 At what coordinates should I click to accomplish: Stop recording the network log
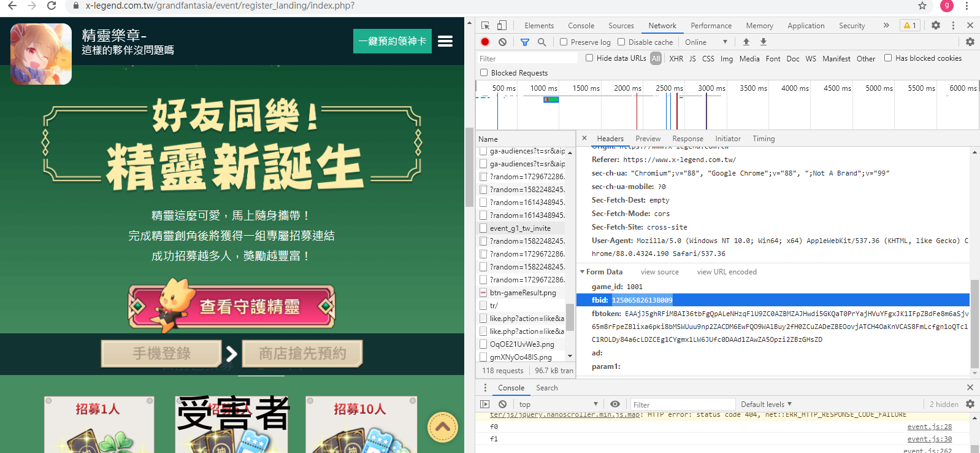point(485,42)
